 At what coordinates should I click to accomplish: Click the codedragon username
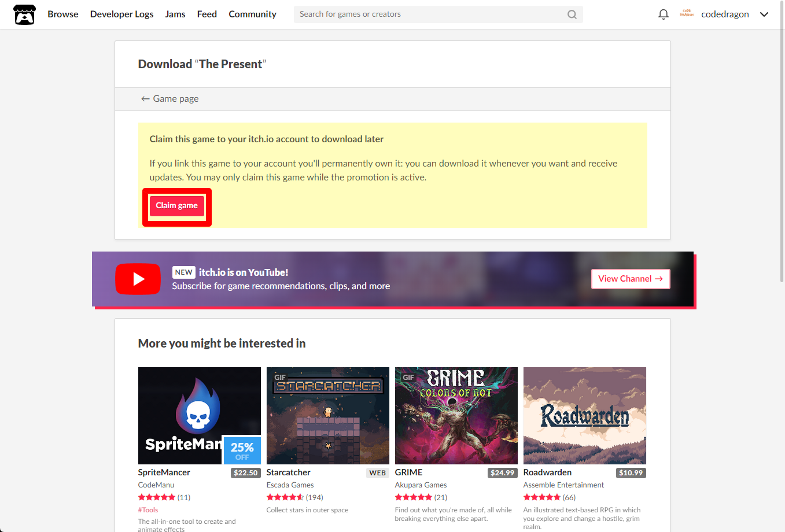point(725,14)
